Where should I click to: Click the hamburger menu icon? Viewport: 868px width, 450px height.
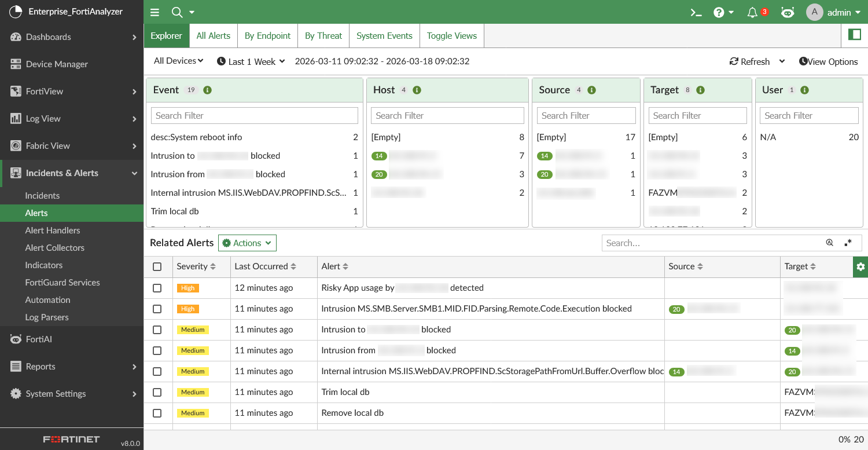point(155,12)
